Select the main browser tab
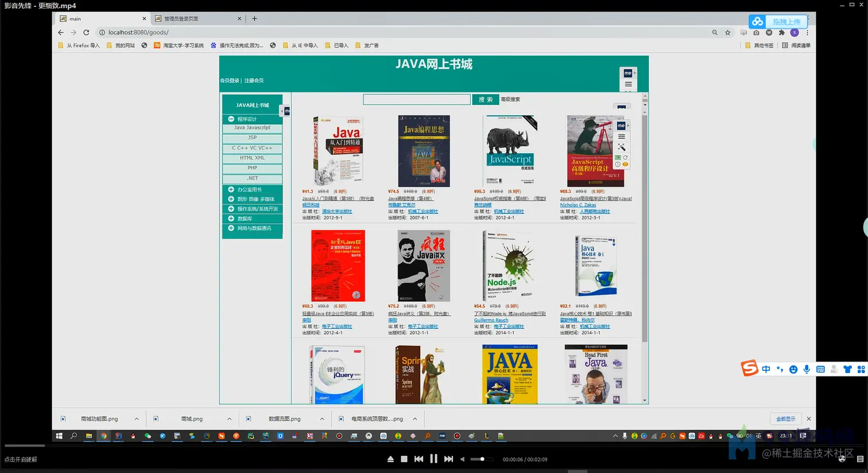The height and width of the screenshot is (473, 868). pos(102,18)
